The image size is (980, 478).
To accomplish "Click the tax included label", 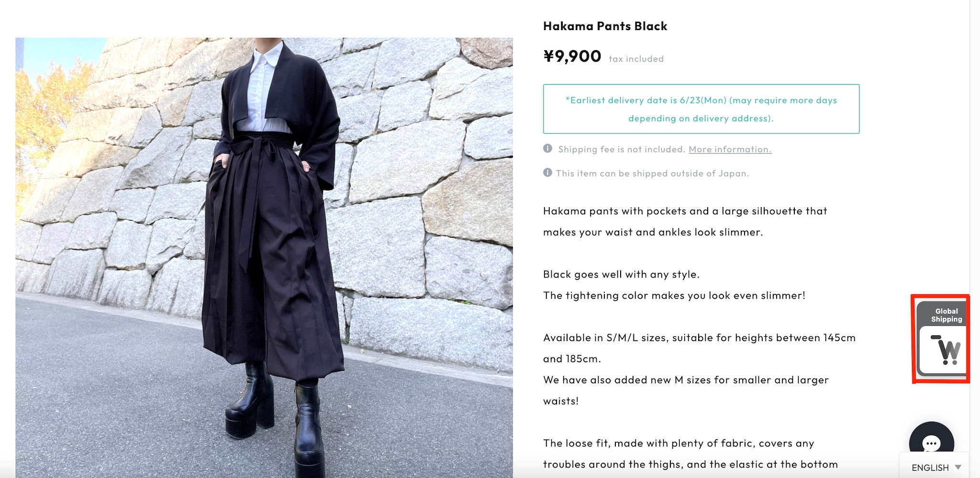I will tap(636, 59).
